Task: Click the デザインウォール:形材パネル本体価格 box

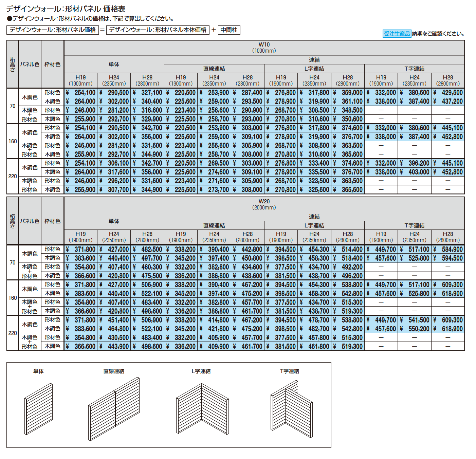Action: (x=158, y=30)
